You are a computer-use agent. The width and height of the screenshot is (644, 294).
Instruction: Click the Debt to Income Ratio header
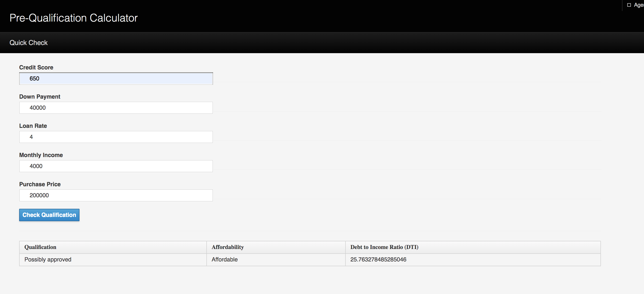coord(384,247)
